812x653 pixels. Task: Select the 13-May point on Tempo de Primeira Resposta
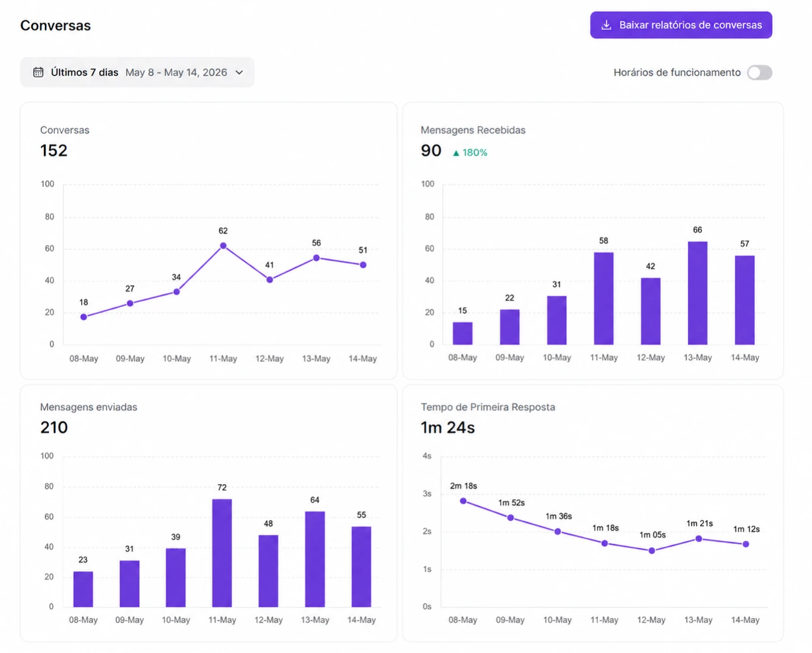pos(699,539)
